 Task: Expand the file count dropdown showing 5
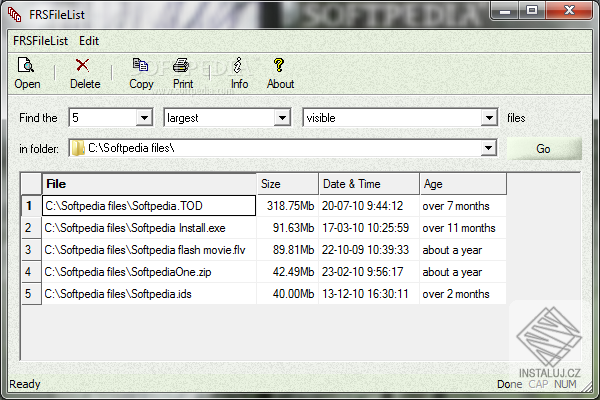point(144,118)
